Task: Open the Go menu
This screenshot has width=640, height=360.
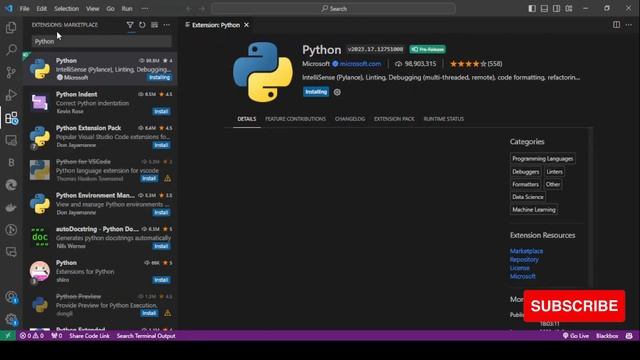Action: pos(111,9)
